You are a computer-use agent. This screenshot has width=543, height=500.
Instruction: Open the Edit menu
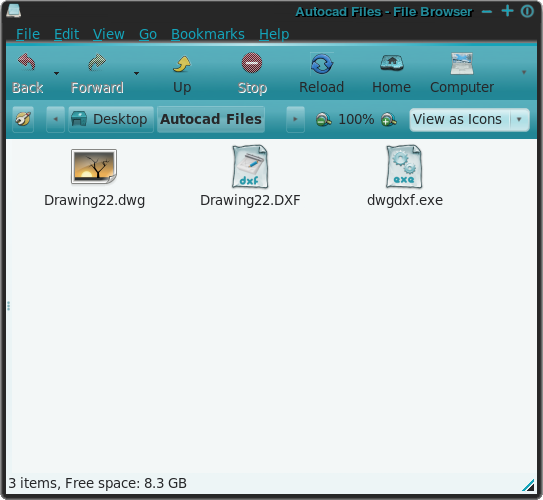pos(66,34)
